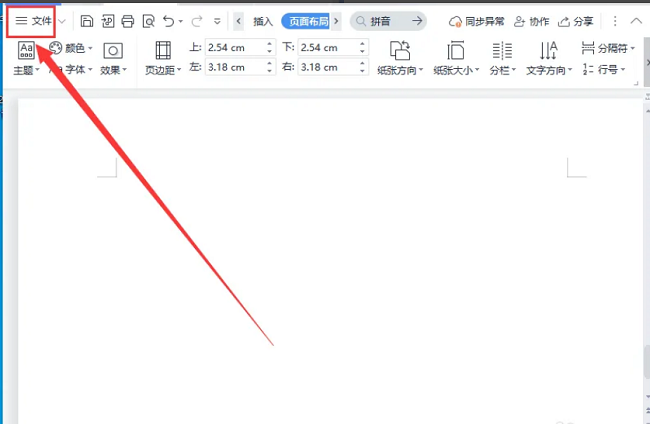Image resolution: width=650 pixels, height=424 pixels.
Task: Click the 下 bottom margin field
Action: 328,48
